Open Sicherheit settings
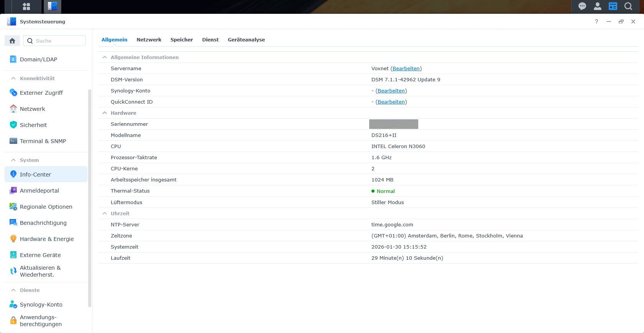 [46, 125]
